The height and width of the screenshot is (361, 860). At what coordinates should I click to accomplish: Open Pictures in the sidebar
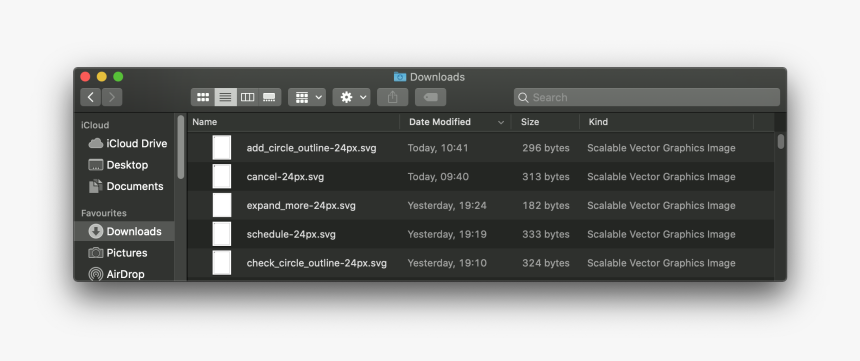pos(118,252)
